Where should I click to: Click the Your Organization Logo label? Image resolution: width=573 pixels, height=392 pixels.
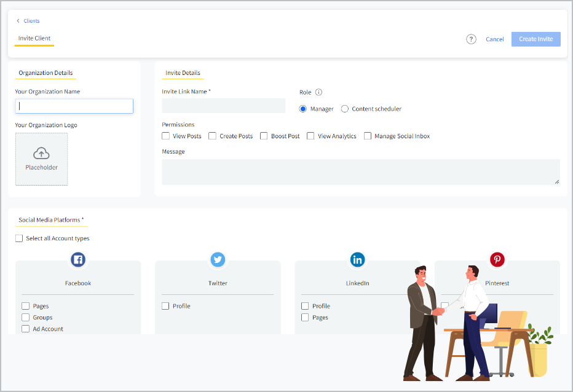(x=46, y=125)
